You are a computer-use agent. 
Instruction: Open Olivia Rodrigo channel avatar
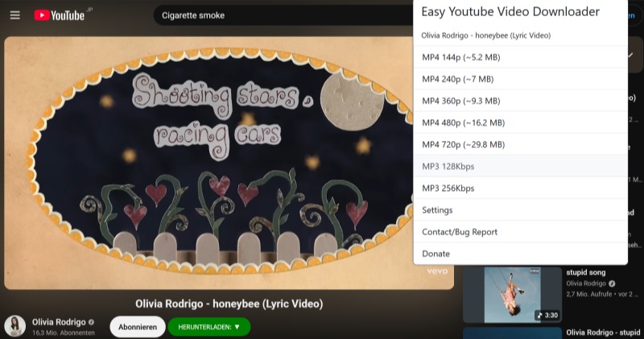click(15, 326)
